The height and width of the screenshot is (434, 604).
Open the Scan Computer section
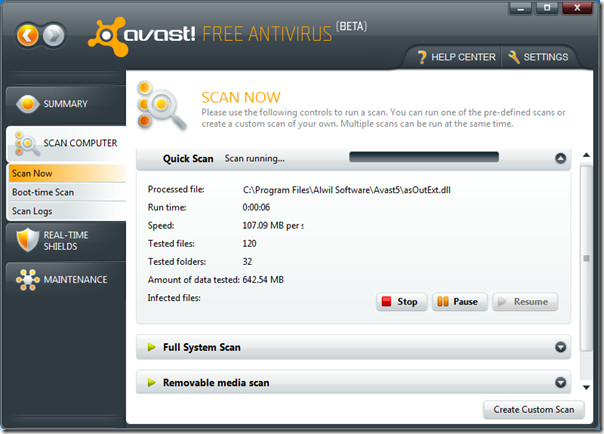[66, 143]
